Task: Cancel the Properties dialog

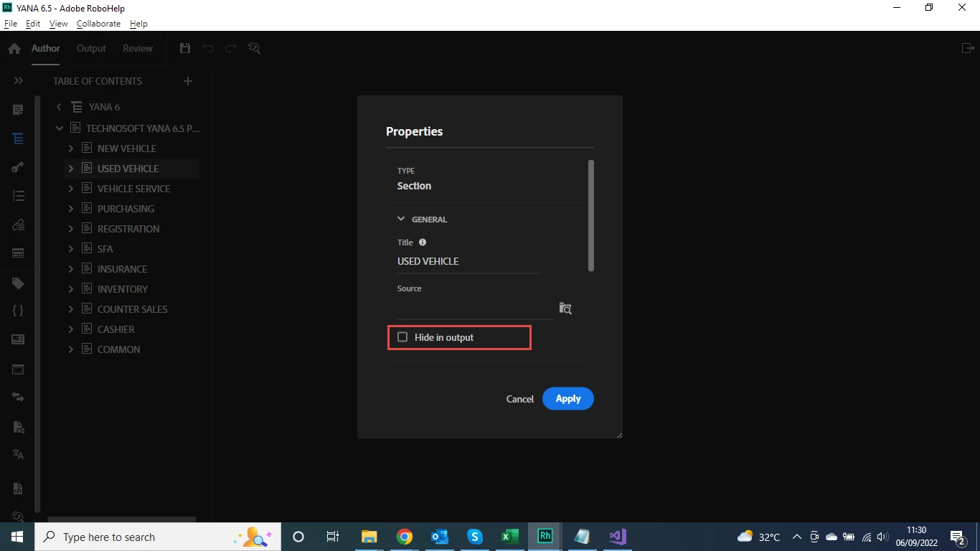Action: tap(520, 399)
